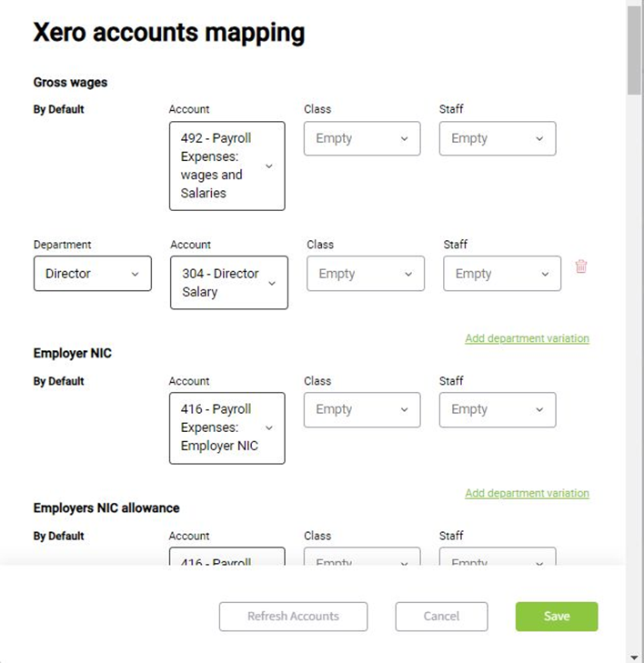
Task: Open Gross wages default Account dropdown
Action: pos(227,166)
